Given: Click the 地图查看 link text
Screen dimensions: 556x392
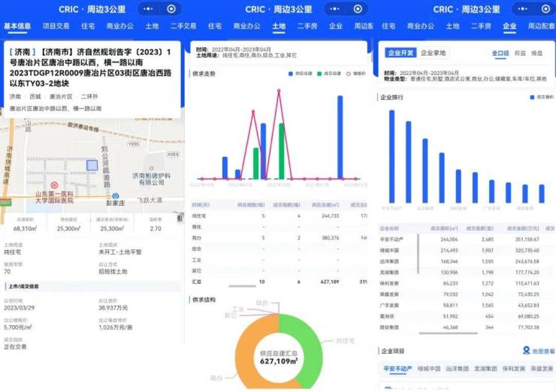Looking at the screenshot, I should tap(543, 351).
